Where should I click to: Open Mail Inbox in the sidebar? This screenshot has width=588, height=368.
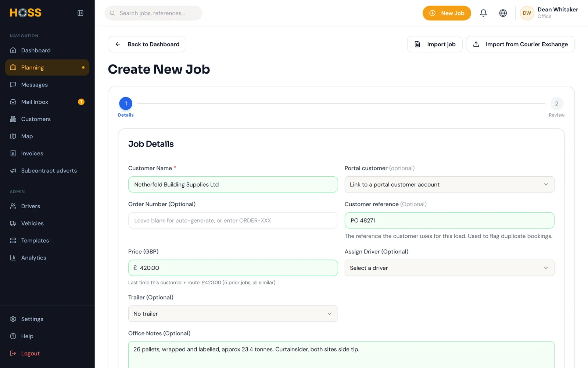point(47,102)
